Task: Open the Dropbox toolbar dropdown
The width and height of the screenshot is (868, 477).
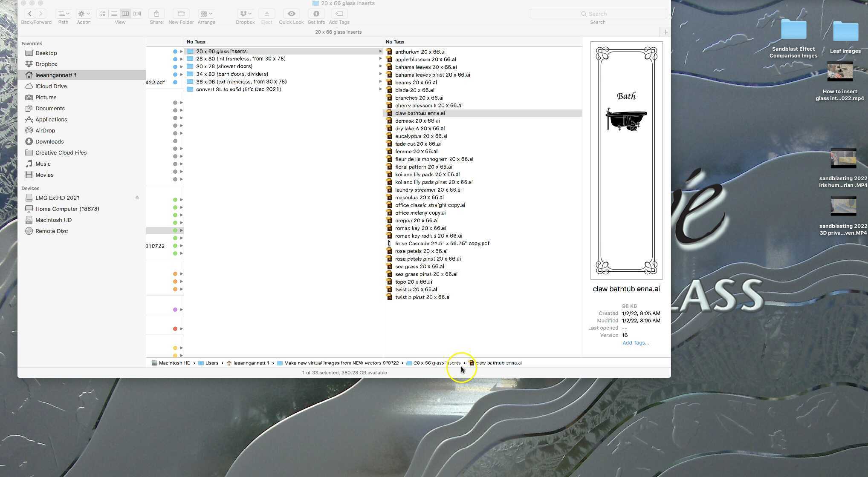Action: click(x=245, y=14)
